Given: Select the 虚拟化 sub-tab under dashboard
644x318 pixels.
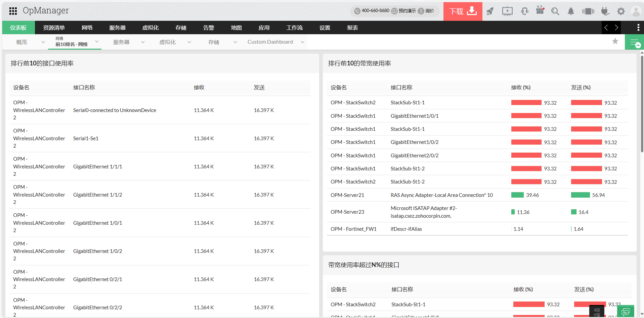Looking at the screenshot, I should (167, 42).
